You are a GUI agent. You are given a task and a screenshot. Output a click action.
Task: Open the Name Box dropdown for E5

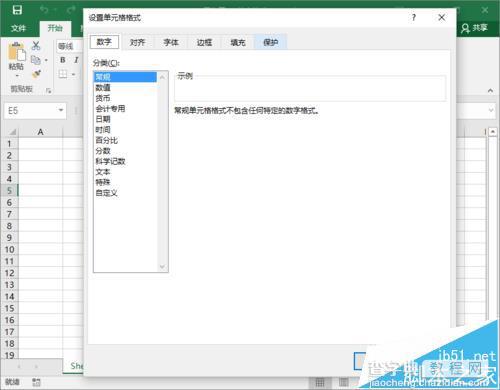[x=61, y=110]
